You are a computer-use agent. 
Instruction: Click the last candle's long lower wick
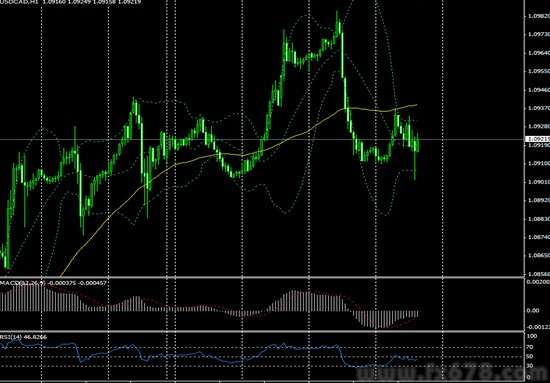tap(415, 167)
